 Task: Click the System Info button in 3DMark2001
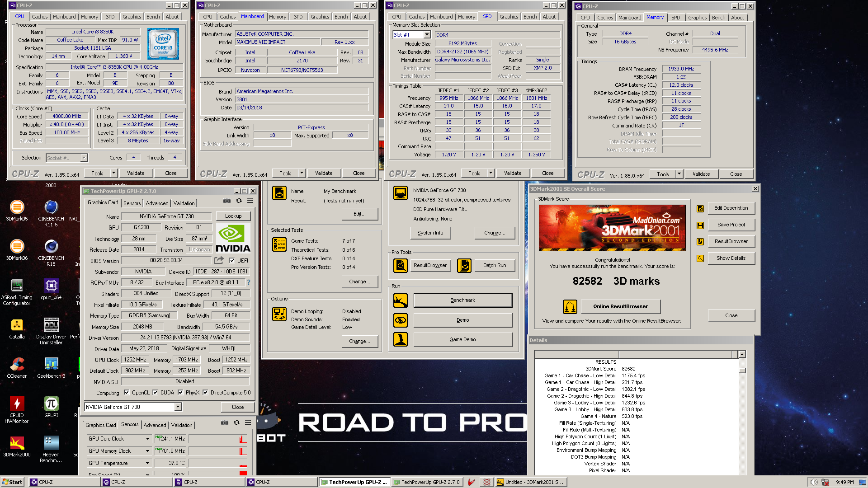point(430,233)
